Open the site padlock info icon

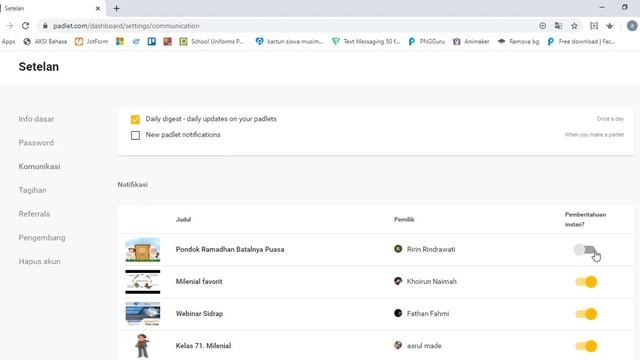(x=45, y=26)
